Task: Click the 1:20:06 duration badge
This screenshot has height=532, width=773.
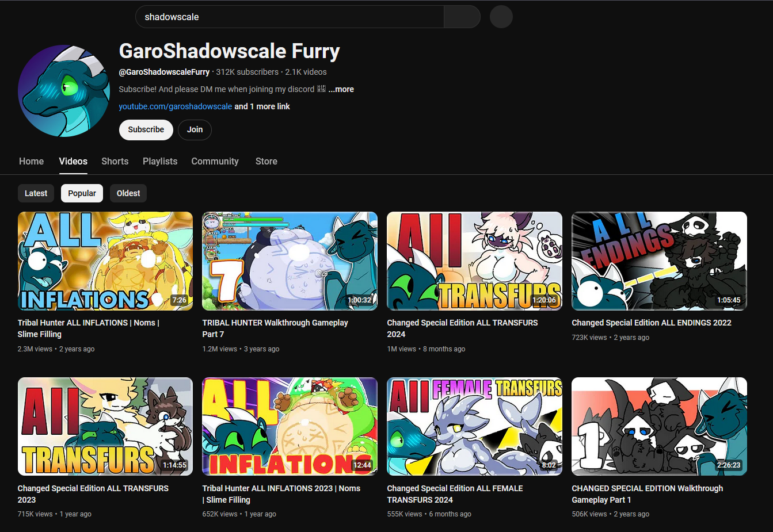Action: point(544,300)
